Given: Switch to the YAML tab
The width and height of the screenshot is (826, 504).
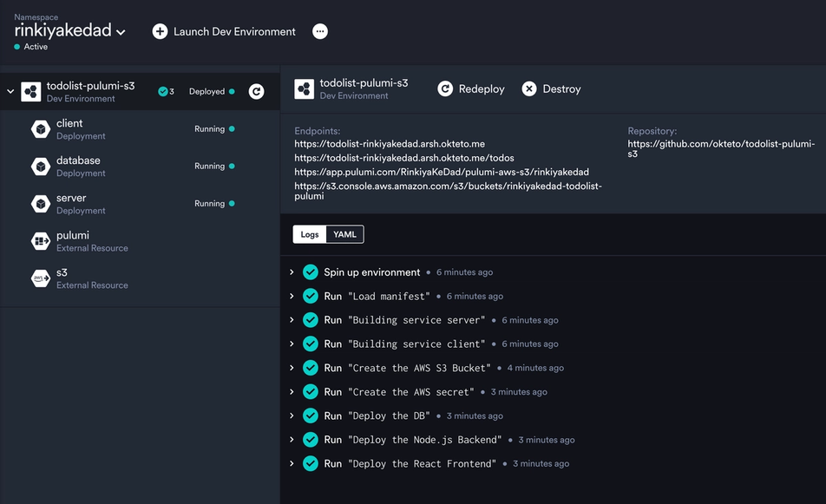Looking at the screenshot, I should pos(345,234).
